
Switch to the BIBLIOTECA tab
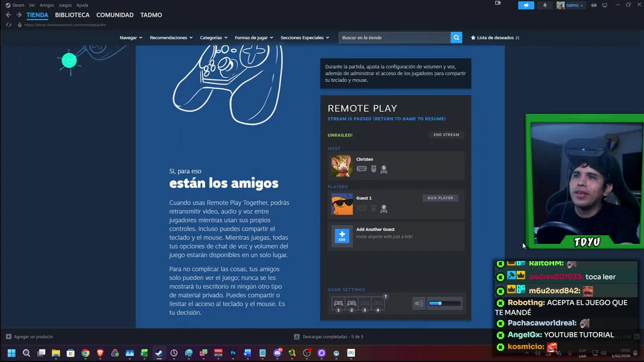[x=72, y=15]
